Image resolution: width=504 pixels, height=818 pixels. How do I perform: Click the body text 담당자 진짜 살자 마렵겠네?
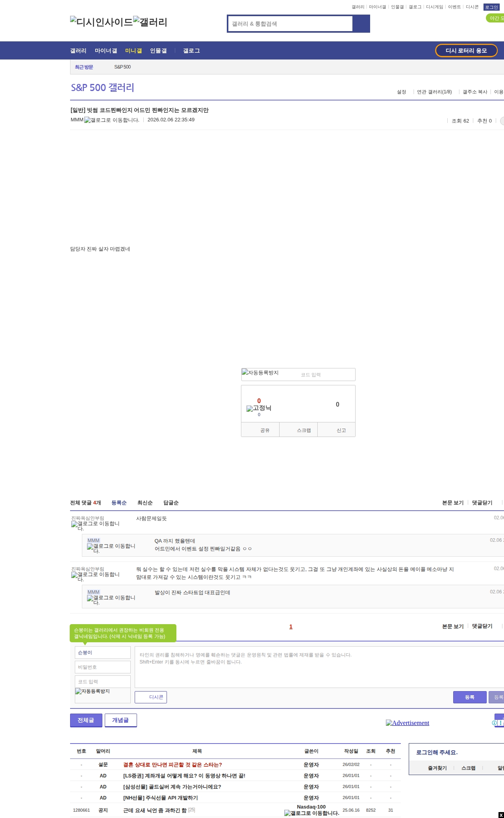pos(100,249)
